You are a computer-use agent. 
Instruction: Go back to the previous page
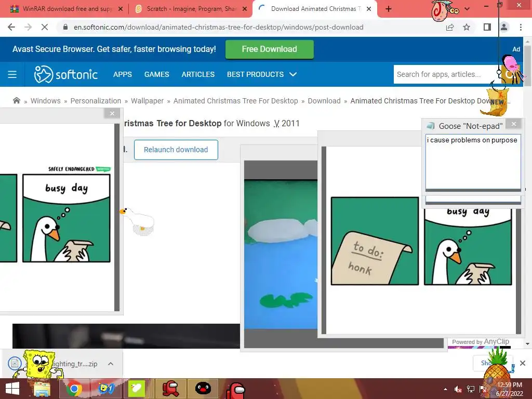pyautogui.click(x=11, y=27)
